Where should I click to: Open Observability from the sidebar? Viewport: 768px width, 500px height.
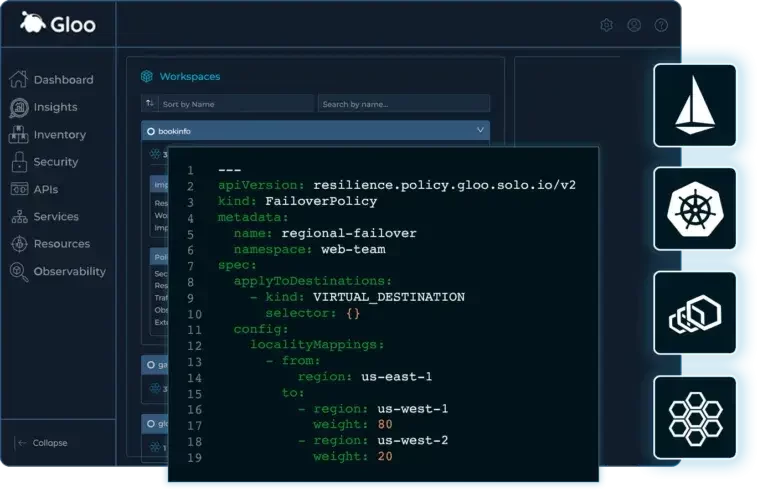tap(69, 271)
